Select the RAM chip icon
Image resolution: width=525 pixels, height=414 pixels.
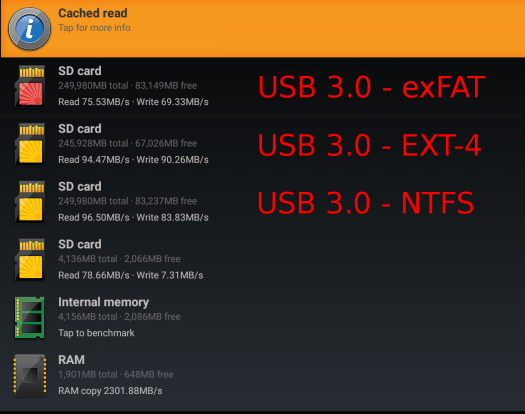[29, 375]
